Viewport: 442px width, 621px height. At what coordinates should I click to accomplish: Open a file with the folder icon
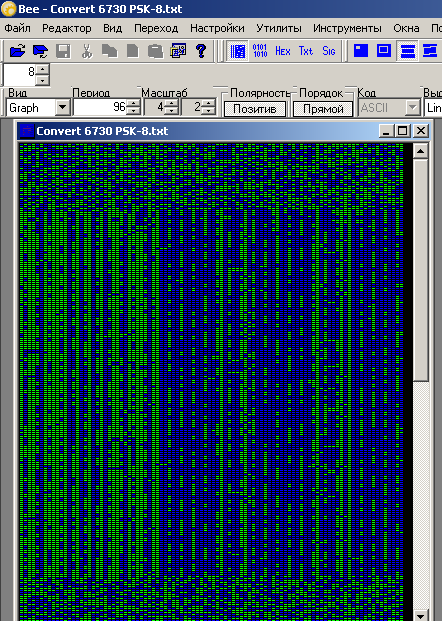tap(17, 51)
